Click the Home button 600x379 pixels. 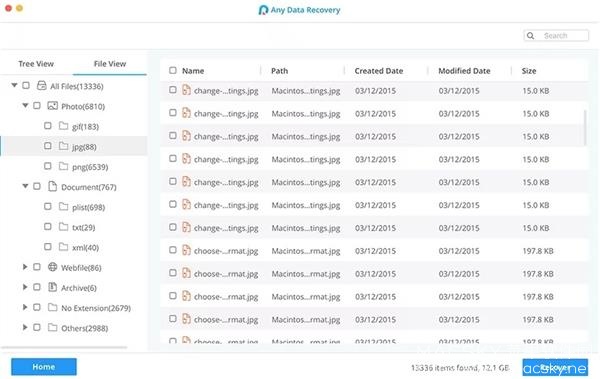pyautogui.click(x=44, y=367)
